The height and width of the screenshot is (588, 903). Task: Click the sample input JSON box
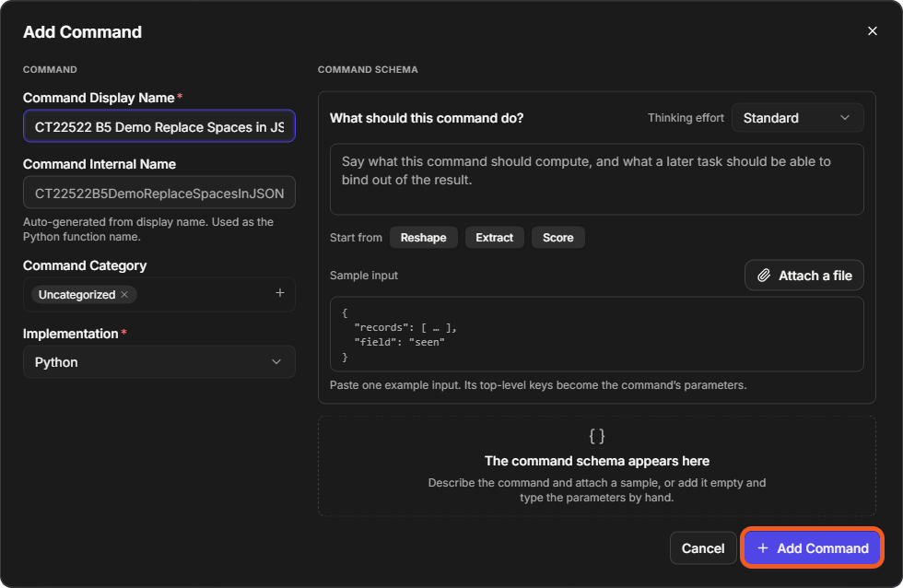(597, 334)
